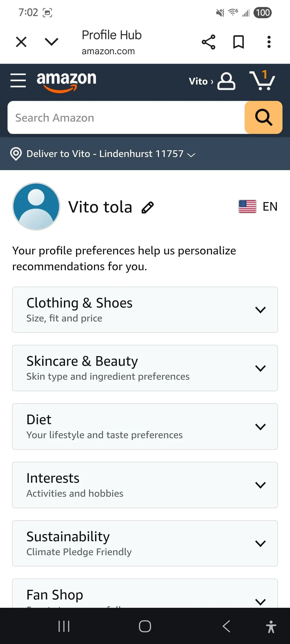Expand the Sustainability section
Screen dimensions: 290x644
145,543
